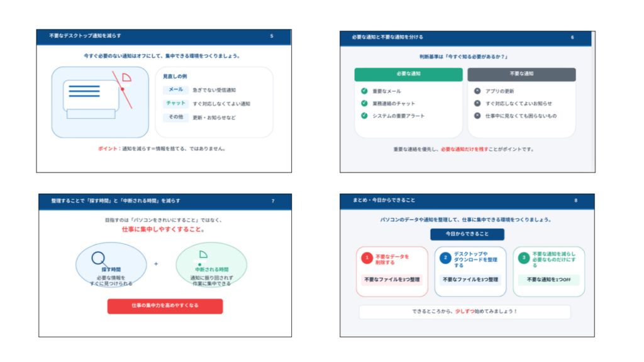Click the title 整理することで「探す時間」と「中断される時間」を減らす

point(116,200)
